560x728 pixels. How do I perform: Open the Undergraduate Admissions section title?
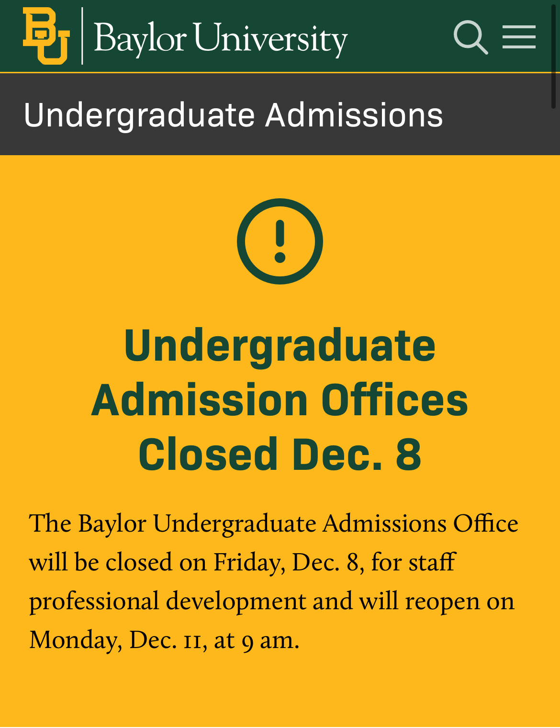click(x=233, y=115)
